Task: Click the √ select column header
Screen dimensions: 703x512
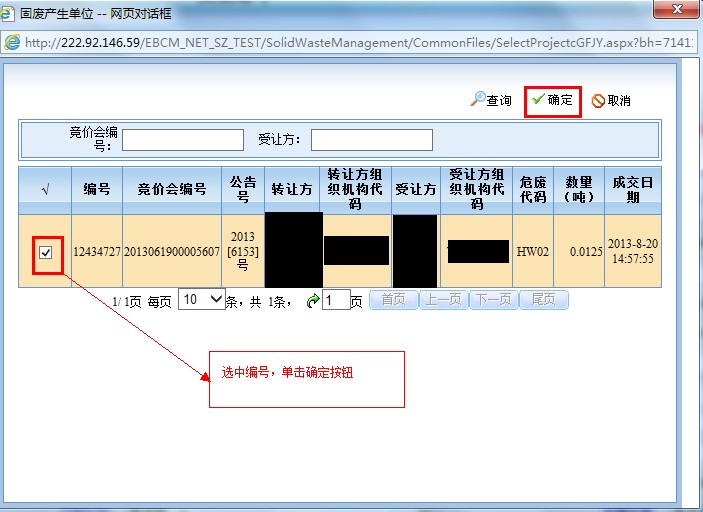Action: point(45,189)
